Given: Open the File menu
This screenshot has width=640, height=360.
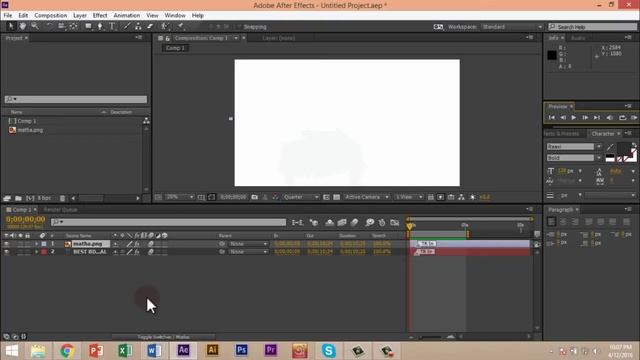Looking at the screenshot, I should [8, 16].
